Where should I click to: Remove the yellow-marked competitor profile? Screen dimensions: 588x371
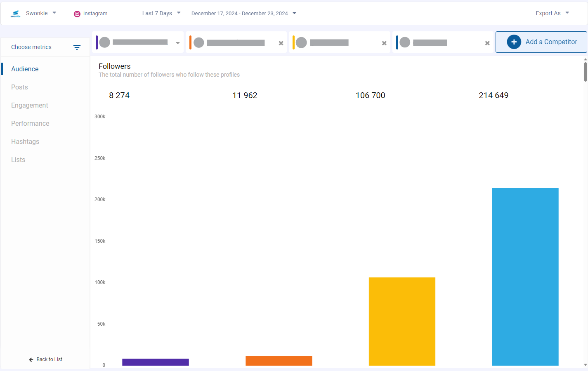384,43
